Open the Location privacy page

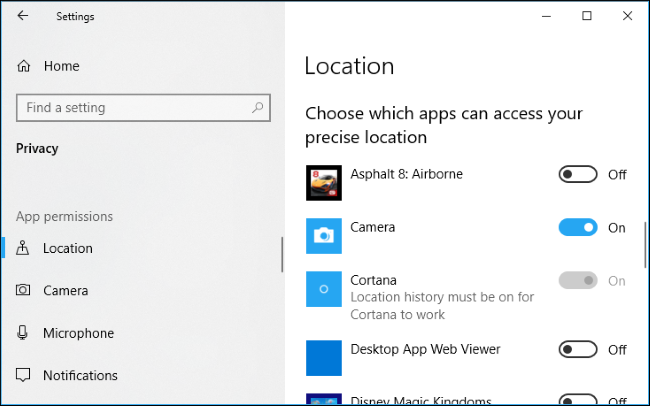tap(141, 248)
